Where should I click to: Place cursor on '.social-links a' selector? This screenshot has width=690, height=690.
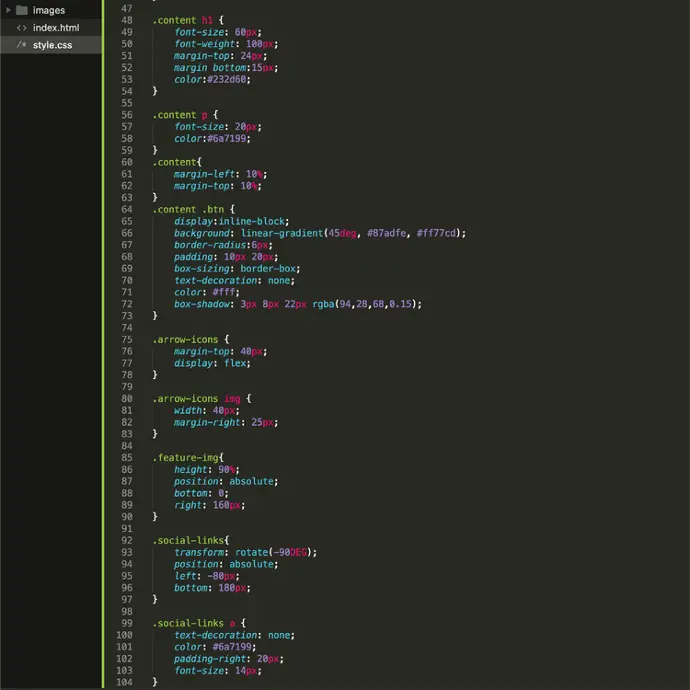(193, 624)
